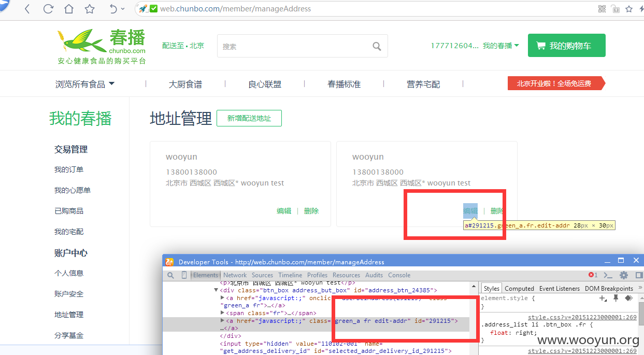Show console drawer icon in DevTools
This screenshot has height=355, width=644.
click(608, 275)
